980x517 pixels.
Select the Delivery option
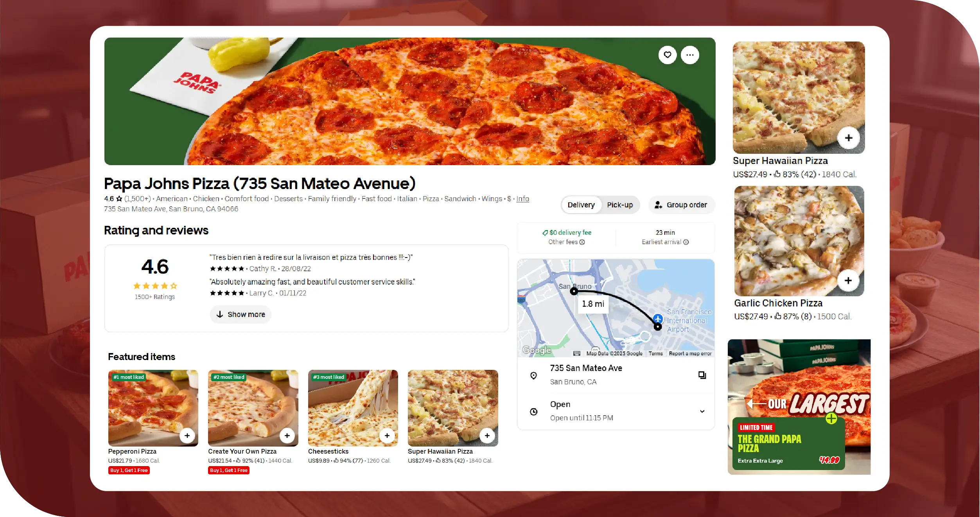(581, 205)
